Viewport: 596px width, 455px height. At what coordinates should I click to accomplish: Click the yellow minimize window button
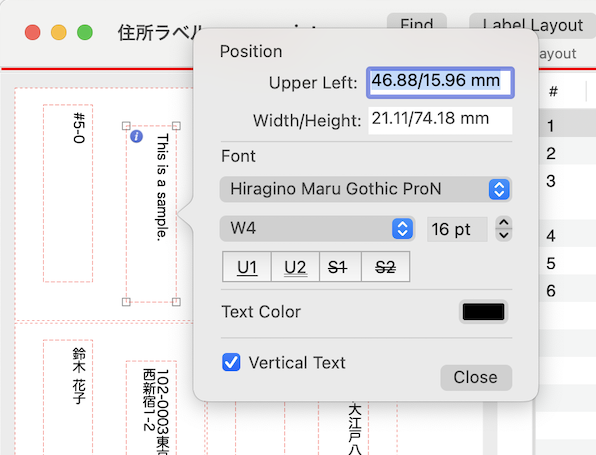pos(59,32)
